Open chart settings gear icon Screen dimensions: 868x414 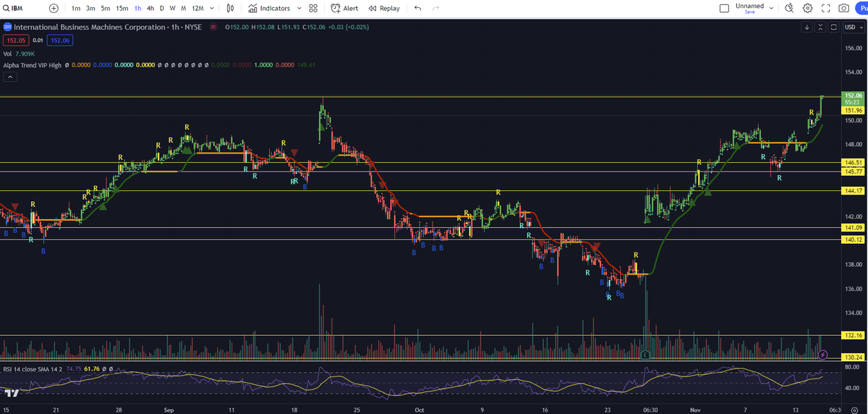tap(807, 9)
